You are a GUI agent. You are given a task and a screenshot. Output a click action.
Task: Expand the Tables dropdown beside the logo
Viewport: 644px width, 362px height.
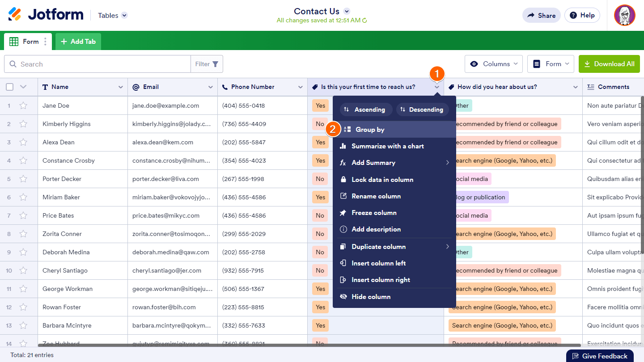[x=124, y=15]
